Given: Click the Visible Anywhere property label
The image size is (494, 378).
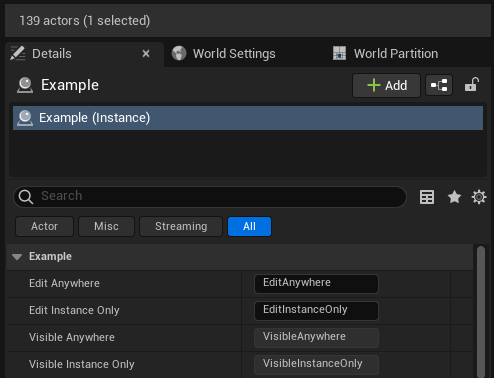Looking at the screenshot, I should pos(72,337).
